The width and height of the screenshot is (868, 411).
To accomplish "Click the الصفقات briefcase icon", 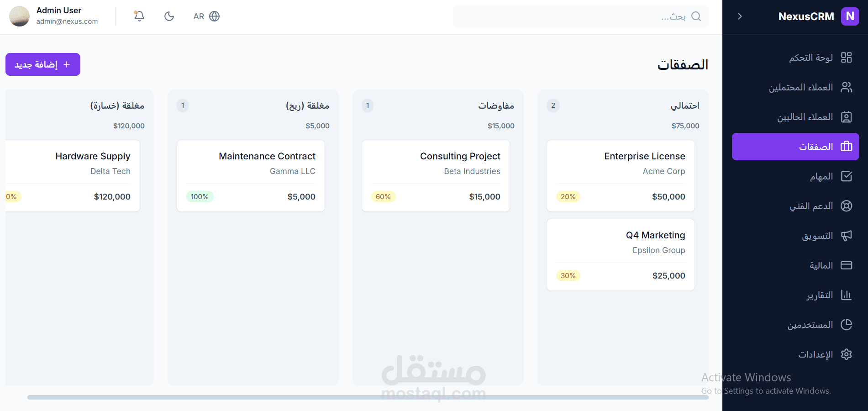I will [x=846, y=147].
